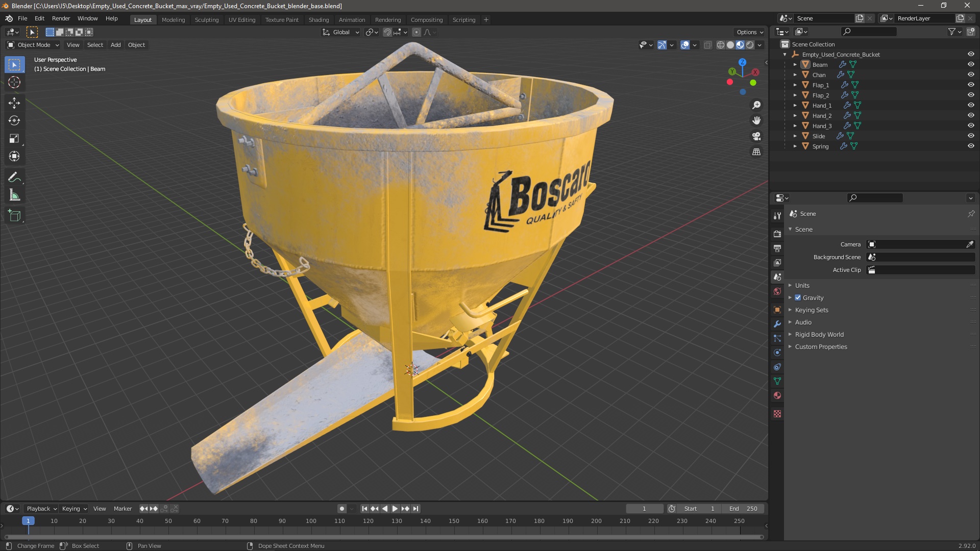Select the Cursor tool

14,82
